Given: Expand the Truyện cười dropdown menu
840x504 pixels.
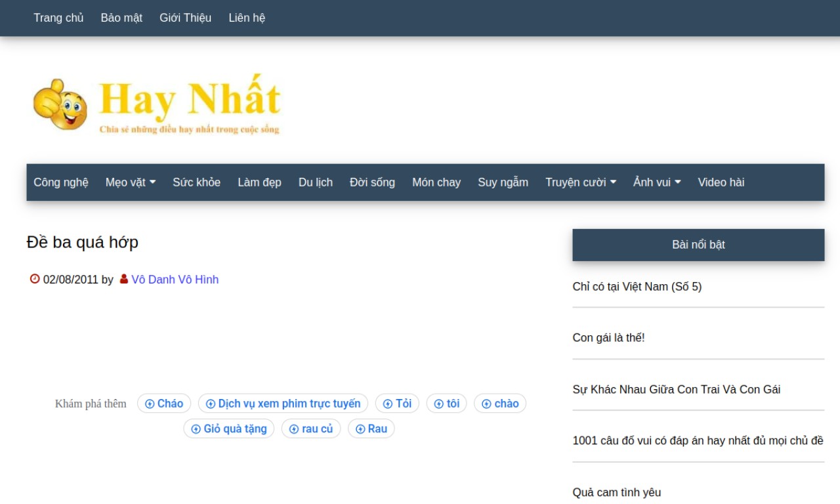Looking at the screenshot, I should 580,182.
